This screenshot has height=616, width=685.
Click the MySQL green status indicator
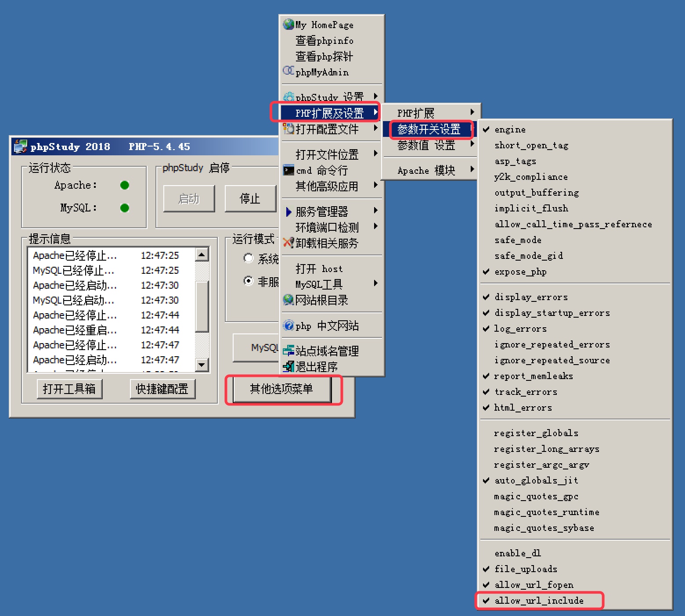click(x=125, y=208)
